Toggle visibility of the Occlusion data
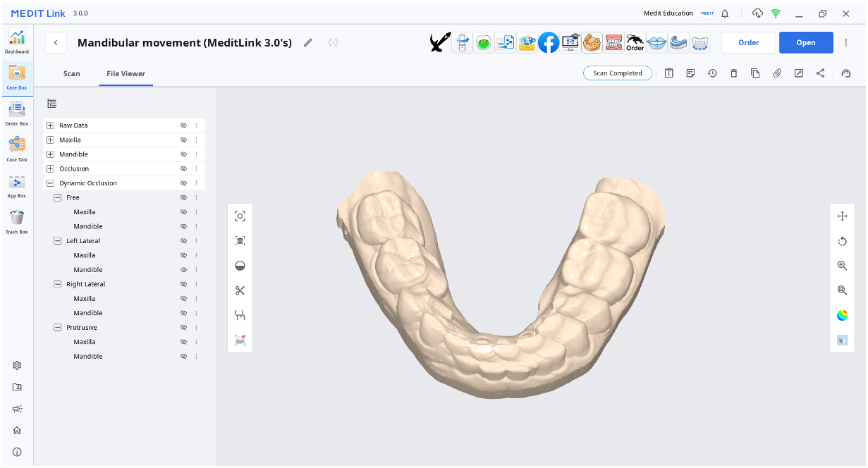 tap(183, 168)
